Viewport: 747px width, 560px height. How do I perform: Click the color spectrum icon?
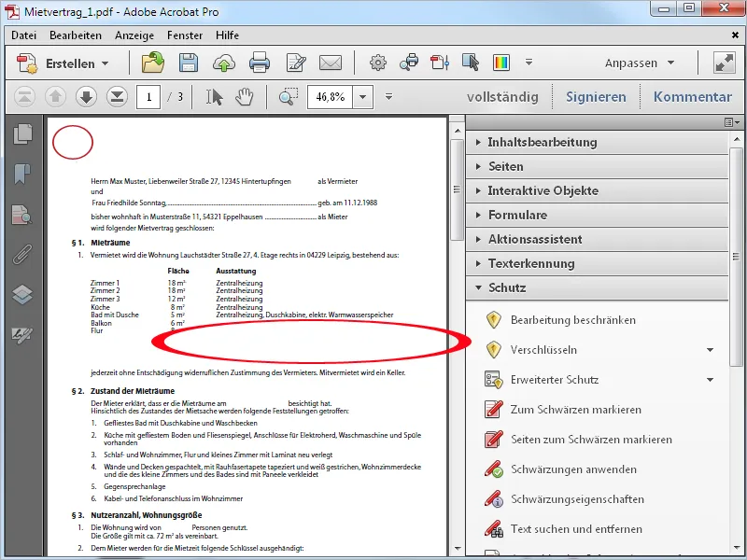501,63
